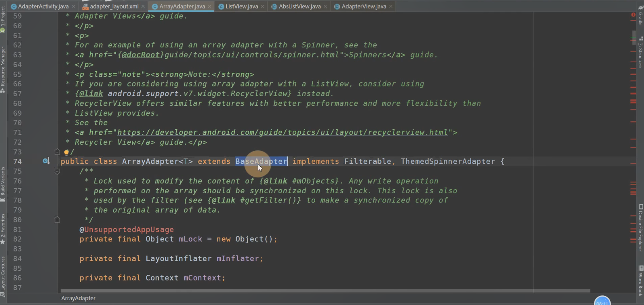Collapse the class Javadoc fold at line 73

coord(57,152)
